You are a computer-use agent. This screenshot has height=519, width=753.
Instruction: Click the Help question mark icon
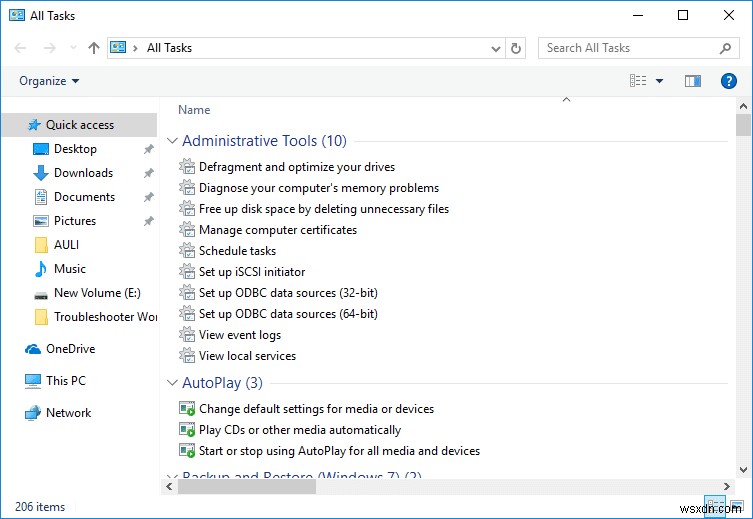click(729, 81)
